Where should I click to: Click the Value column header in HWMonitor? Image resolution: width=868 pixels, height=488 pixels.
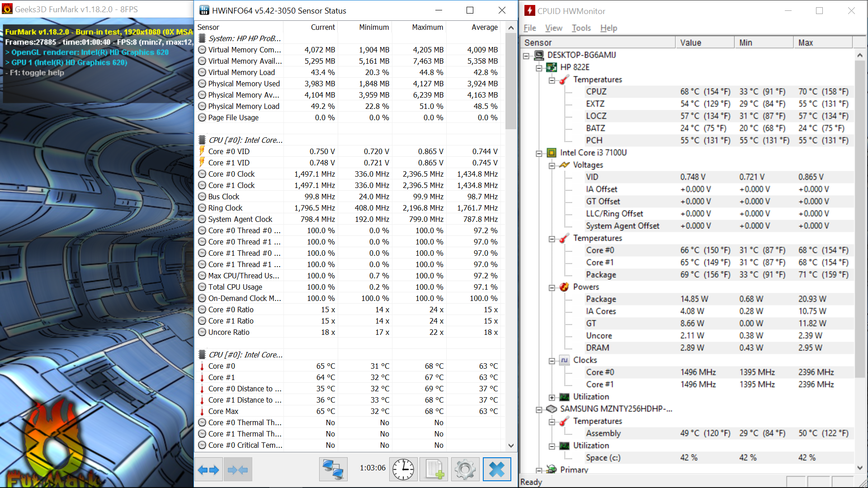(705, 42)
